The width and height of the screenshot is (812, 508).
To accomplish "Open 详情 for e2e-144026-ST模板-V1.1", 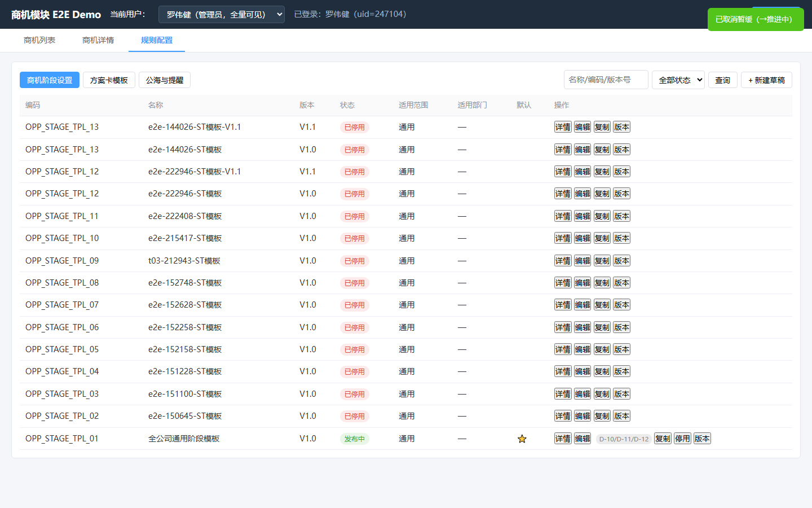I will click(563, 127).
